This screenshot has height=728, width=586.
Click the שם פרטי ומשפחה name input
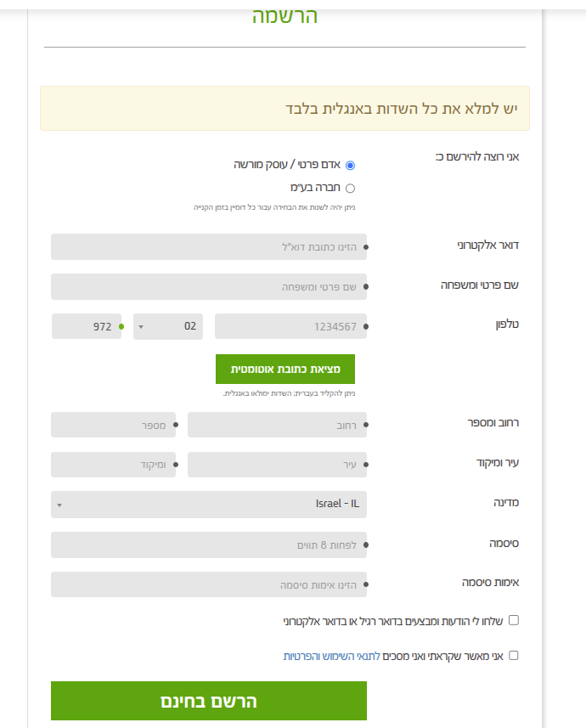[x=209, y=286]
